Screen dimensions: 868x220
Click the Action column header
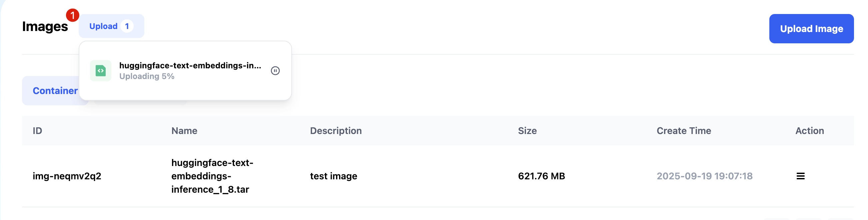(809, 131)
